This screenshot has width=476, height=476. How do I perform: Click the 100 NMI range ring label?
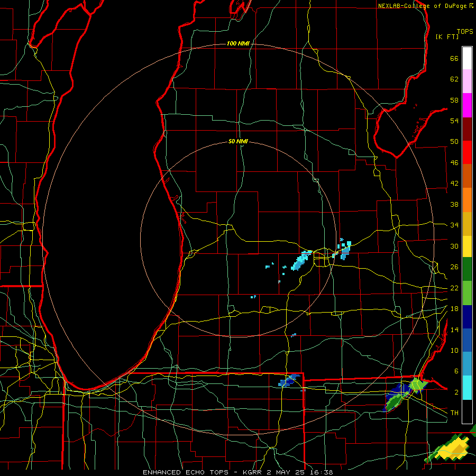pos(238,44)
